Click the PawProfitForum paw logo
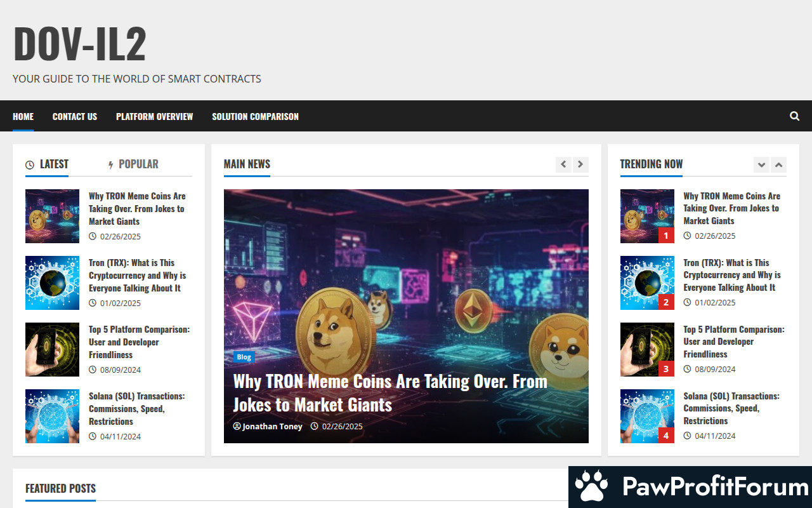812x508 pixels. tap(591, 487)
